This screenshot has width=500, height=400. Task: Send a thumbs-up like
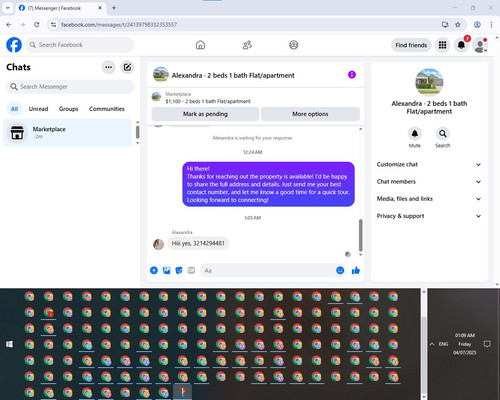point(356,270)
